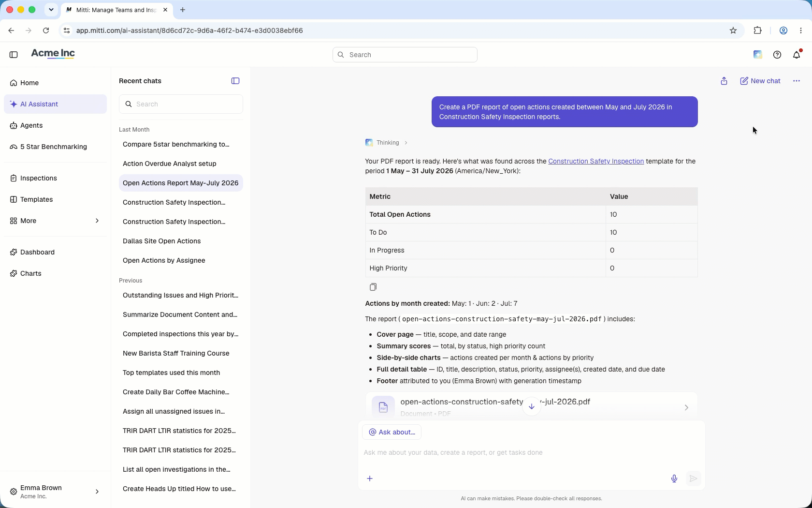The width and height of the screenshot is (812, 508).
Task: Open the chat more options ellipsis
Action: click(x=797, y=81)
